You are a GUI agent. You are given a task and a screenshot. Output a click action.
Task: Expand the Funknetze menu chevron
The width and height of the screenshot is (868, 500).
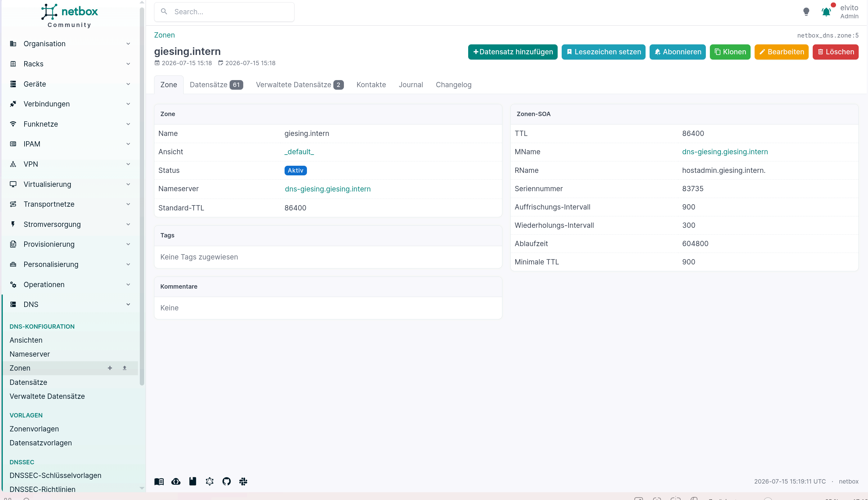click(128, 124)
